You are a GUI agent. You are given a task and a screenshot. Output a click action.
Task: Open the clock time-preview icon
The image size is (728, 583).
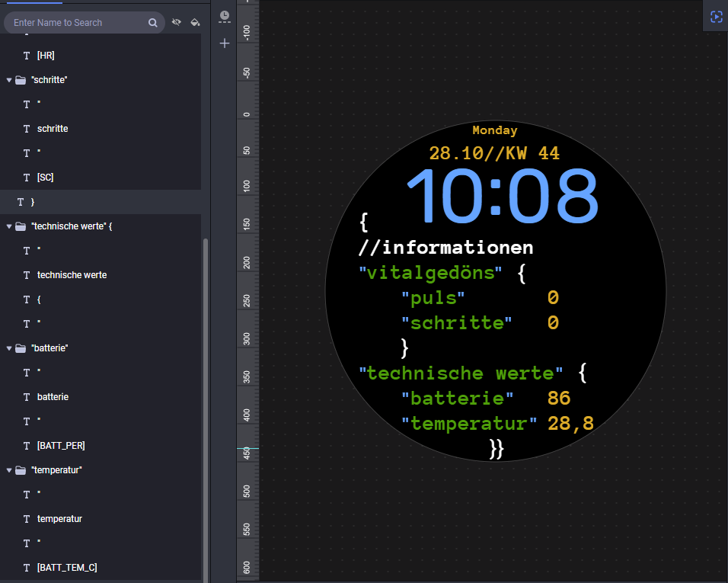click(x=224, y=16)
